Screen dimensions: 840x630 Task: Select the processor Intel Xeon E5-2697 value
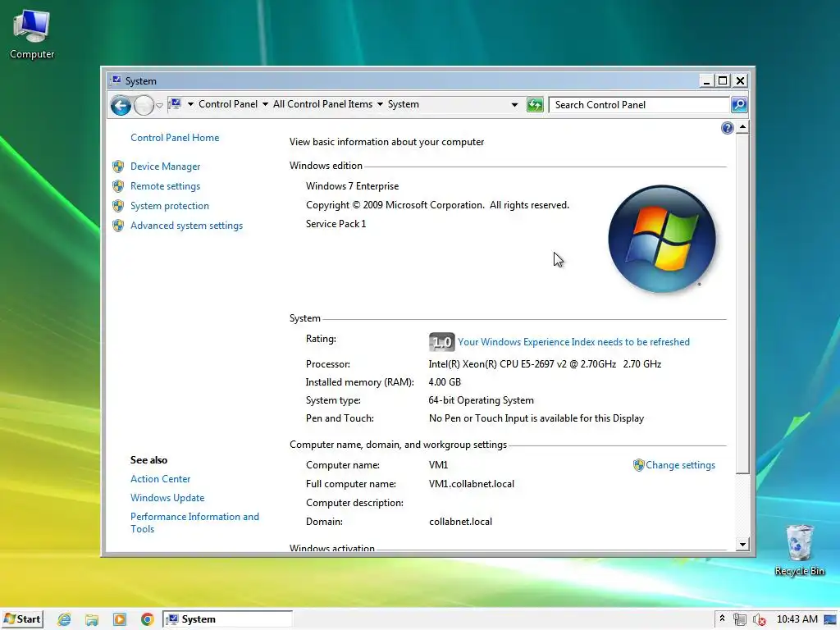(545, 364)
